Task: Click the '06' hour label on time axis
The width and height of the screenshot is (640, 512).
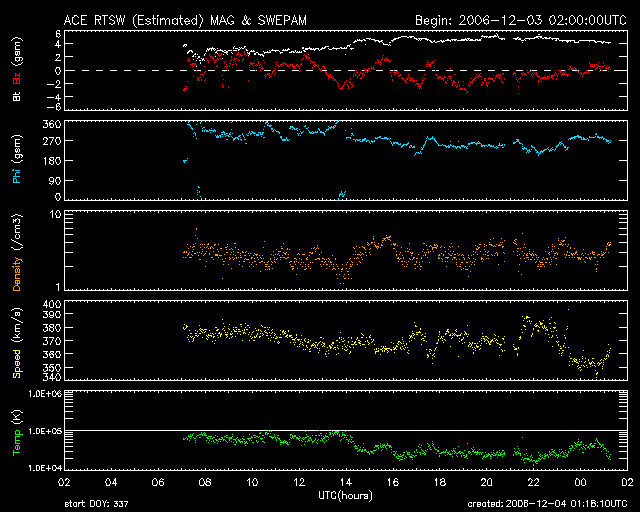Action: pyautogui.click(x=158, y=483)
